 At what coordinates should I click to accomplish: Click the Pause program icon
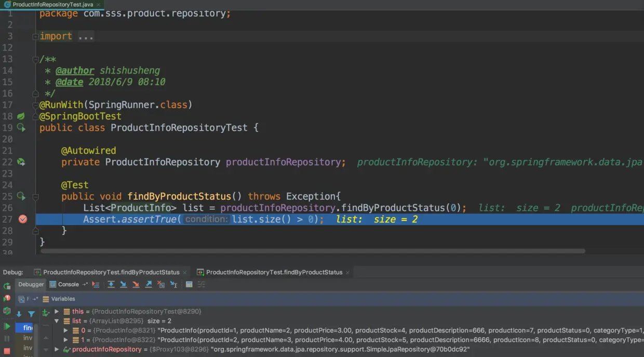coord(7,339)
